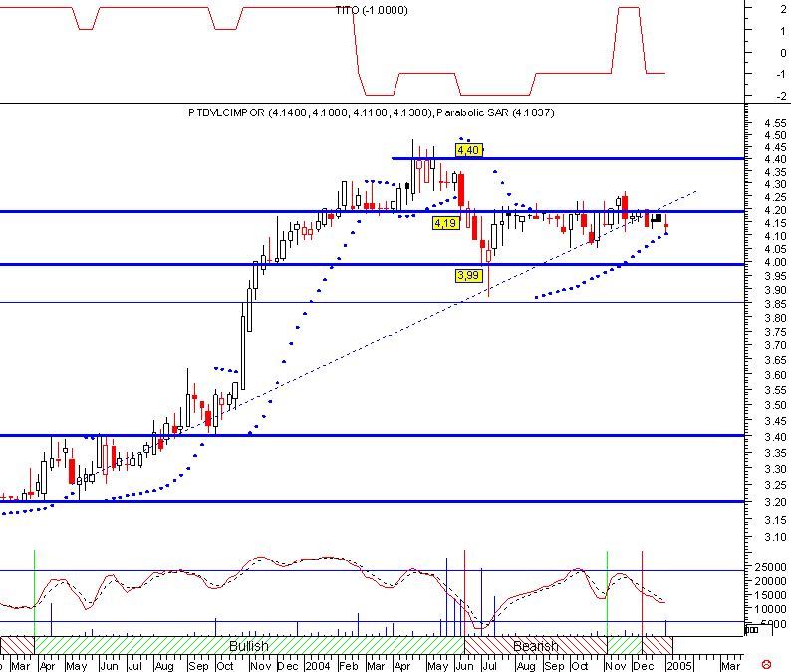Click the 25000 value on volume axis
Image resolution: width=791 pixels, height=672 pixels.
(770, 567)
